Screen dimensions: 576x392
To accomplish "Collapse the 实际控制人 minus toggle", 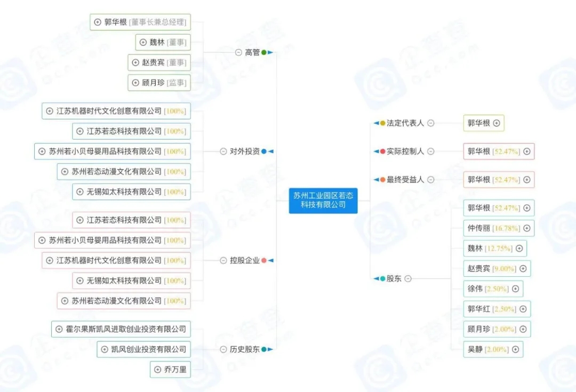I will point(431,151).
